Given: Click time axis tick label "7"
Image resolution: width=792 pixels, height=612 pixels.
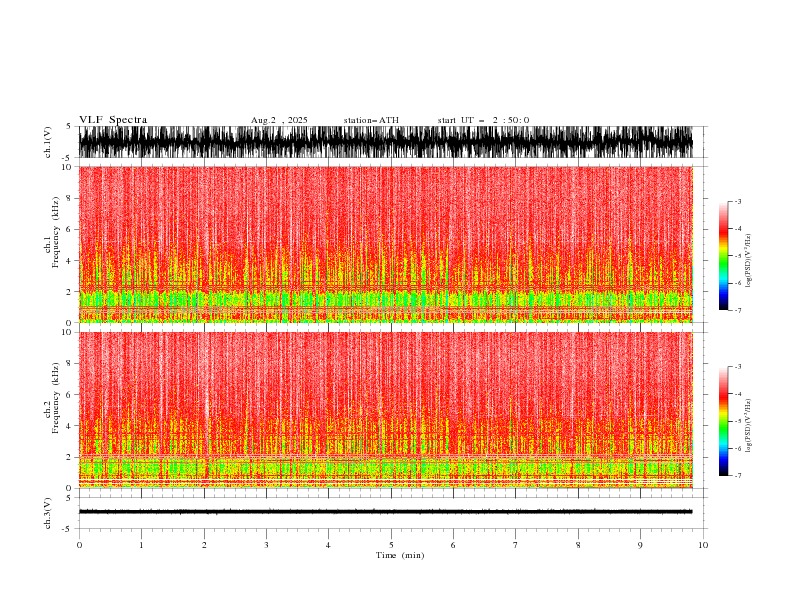Looking at the screenshot, I should (516, 545).
